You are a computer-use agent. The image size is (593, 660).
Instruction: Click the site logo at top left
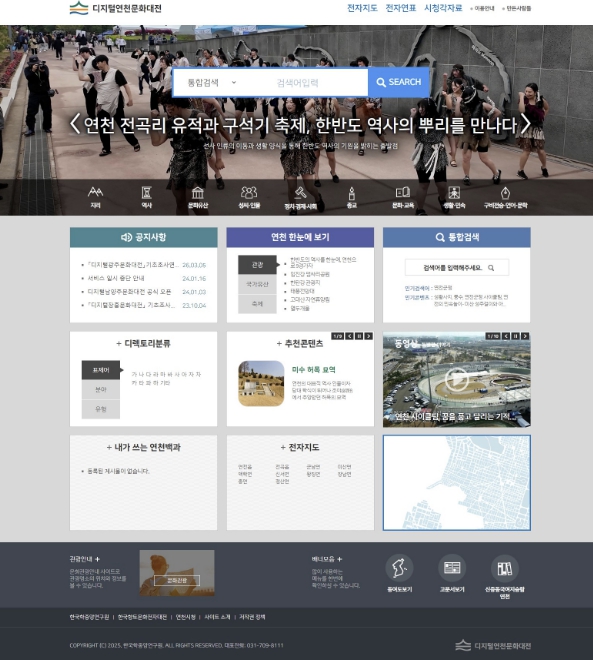116,8
